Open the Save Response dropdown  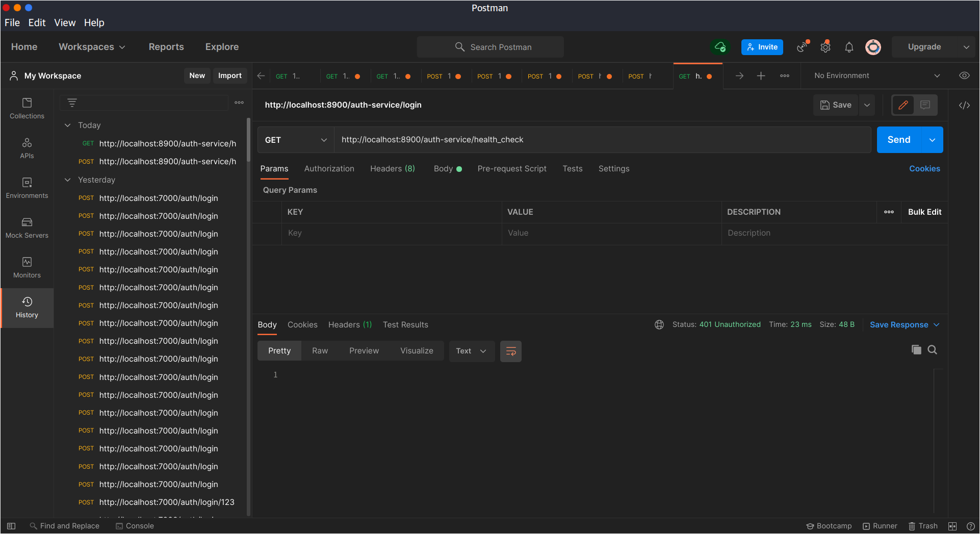coord(905,325)
